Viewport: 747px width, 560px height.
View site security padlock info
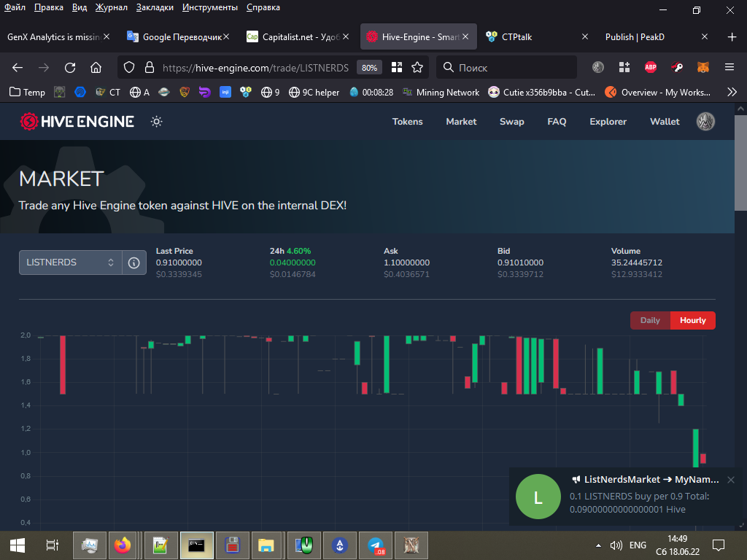149,68
